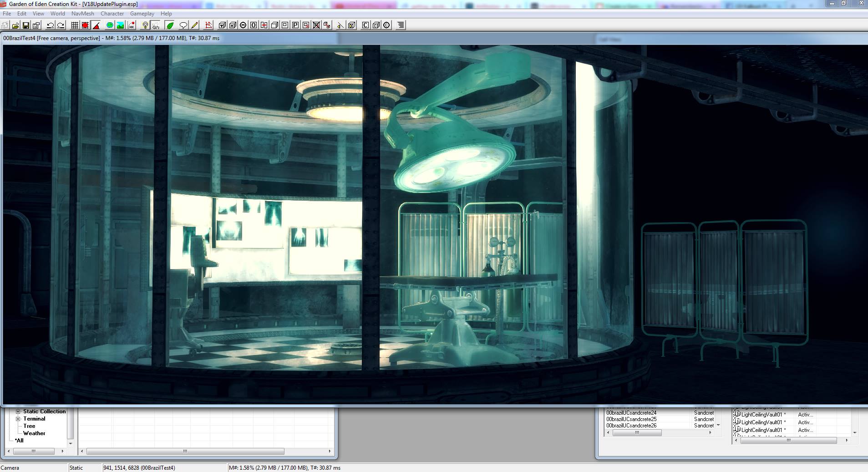Click the red linked nodes toolbar icon

(327, 25)
